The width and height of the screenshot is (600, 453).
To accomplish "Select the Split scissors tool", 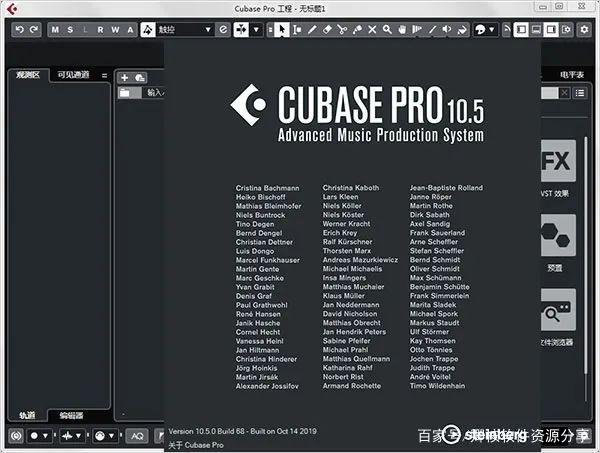I will point(342,29).
